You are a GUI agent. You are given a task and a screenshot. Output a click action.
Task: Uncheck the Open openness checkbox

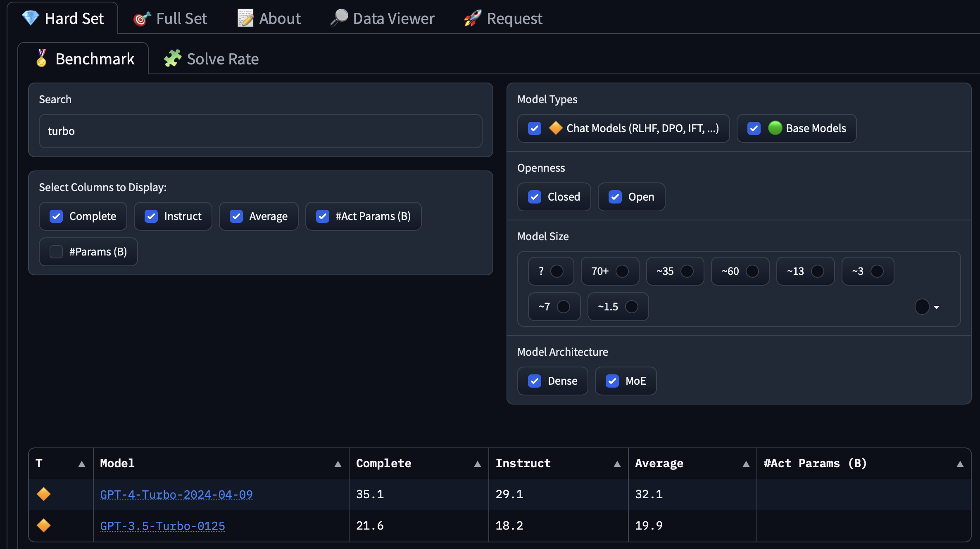click(615, 197)
